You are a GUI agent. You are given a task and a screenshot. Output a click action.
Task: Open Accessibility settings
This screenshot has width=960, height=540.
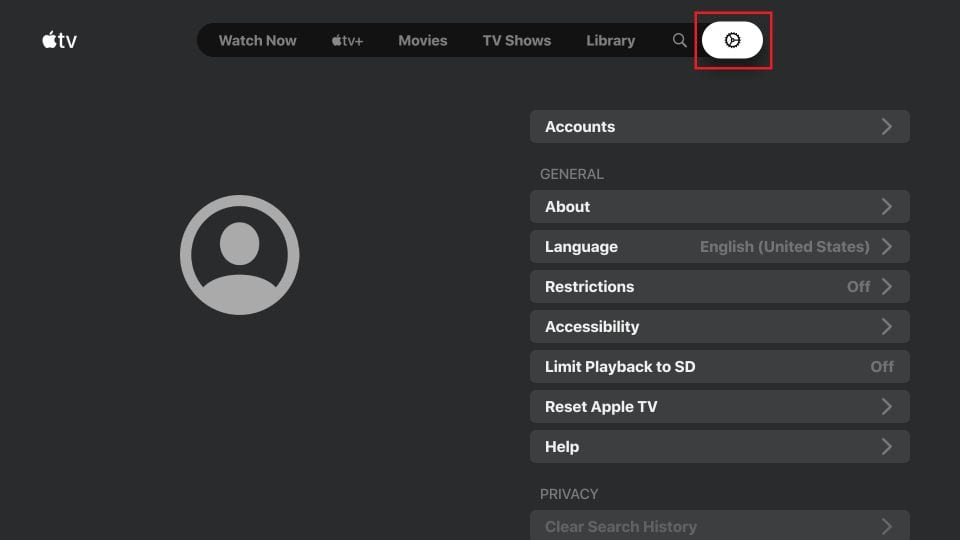coord(720,327)
